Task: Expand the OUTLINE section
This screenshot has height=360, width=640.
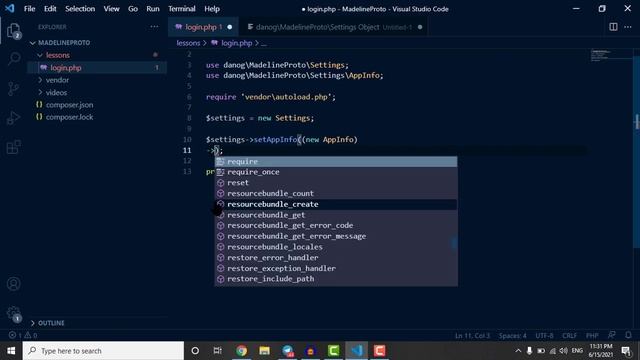Action: (x=51, y=323)
